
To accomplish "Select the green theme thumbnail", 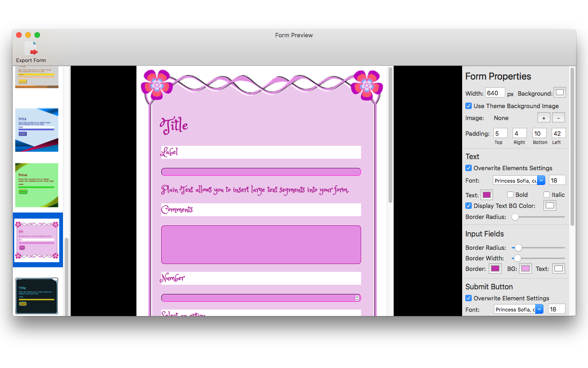I will coord(37,185).
